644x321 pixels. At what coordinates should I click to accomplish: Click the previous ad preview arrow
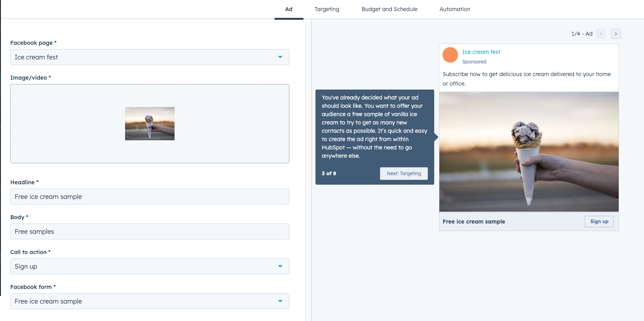coord(600,34)
